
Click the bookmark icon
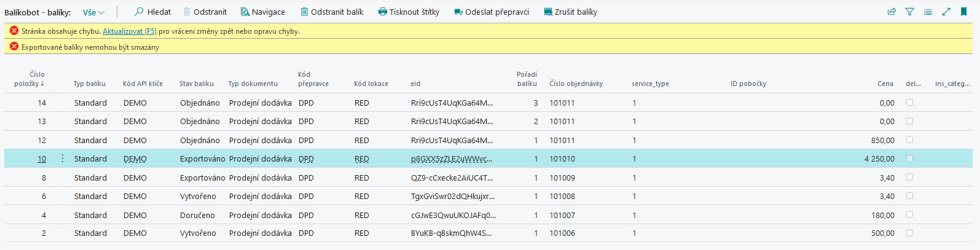(963, 12)
